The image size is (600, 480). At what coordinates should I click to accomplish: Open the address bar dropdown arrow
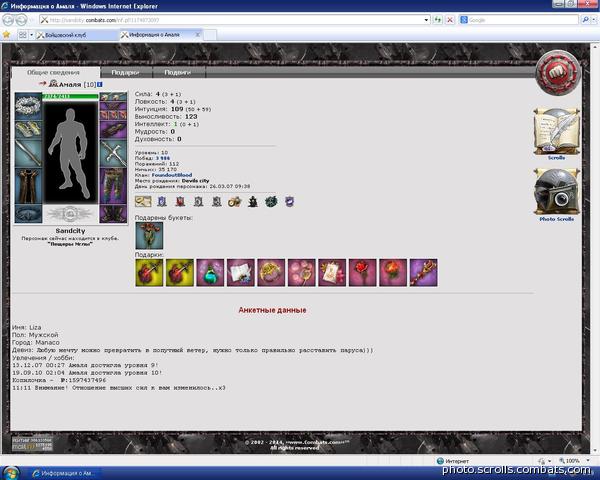pyautogui.click(x=426, y=20)
